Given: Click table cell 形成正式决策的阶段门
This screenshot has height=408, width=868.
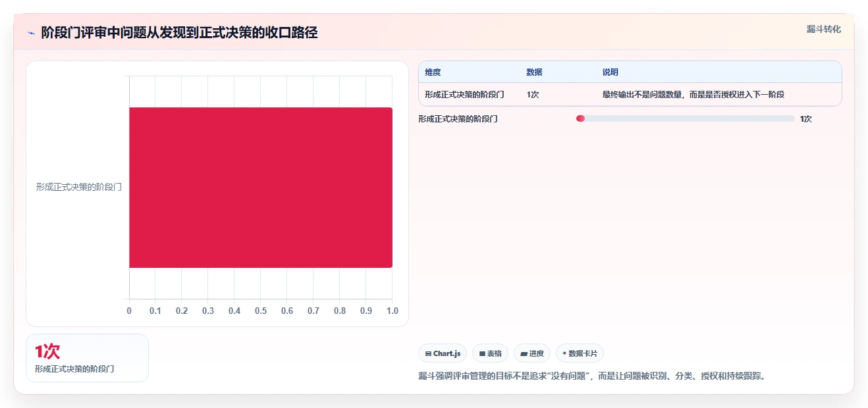Looking at the screenshot, I should click(464, 95).
